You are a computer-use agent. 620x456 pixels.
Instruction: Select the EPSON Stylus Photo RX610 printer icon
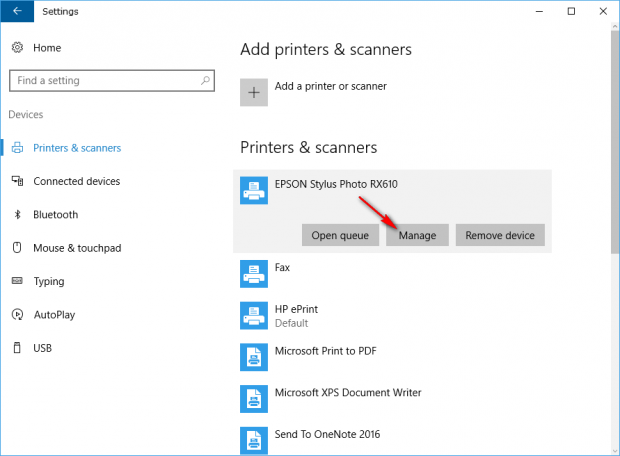pos(254,191)
